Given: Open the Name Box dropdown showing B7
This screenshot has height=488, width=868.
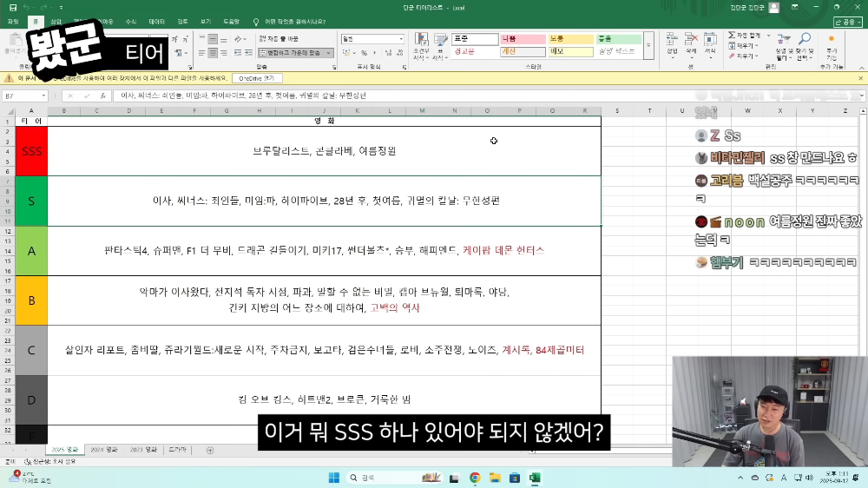Looking at the screenshot, I should click(43, 96).
